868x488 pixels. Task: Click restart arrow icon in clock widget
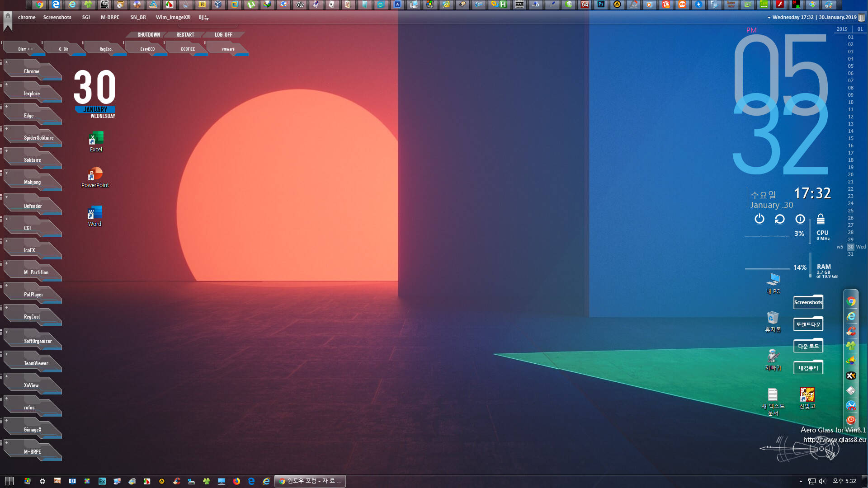780,219
